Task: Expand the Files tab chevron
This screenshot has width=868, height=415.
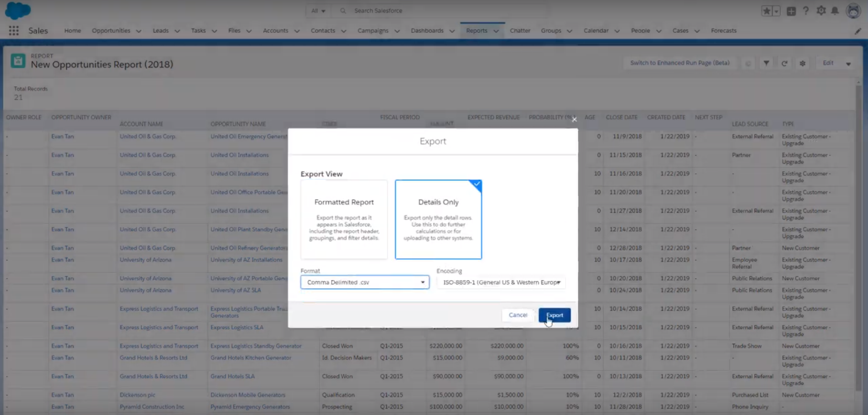Action: click(249, 31)
